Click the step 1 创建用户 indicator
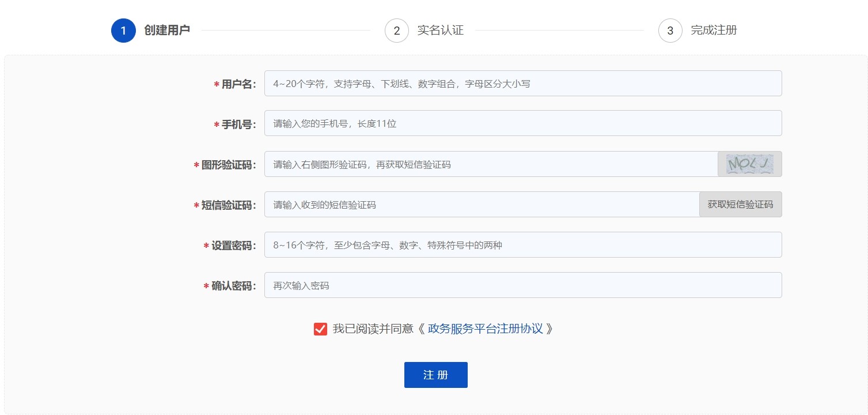 pos(122,31)
